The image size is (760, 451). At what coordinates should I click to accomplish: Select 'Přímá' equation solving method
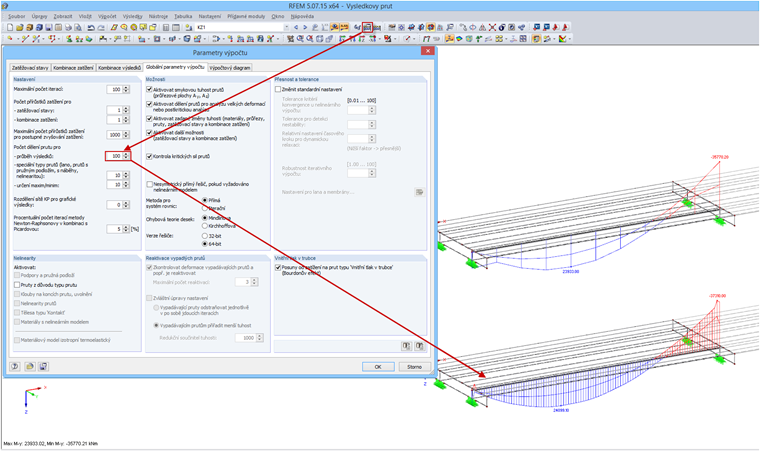tap(205, 200)
